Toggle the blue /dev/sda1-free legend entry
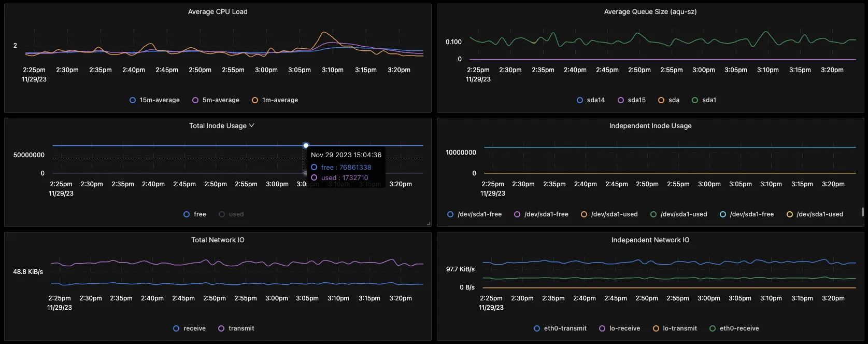 click(x=474, y=214)
